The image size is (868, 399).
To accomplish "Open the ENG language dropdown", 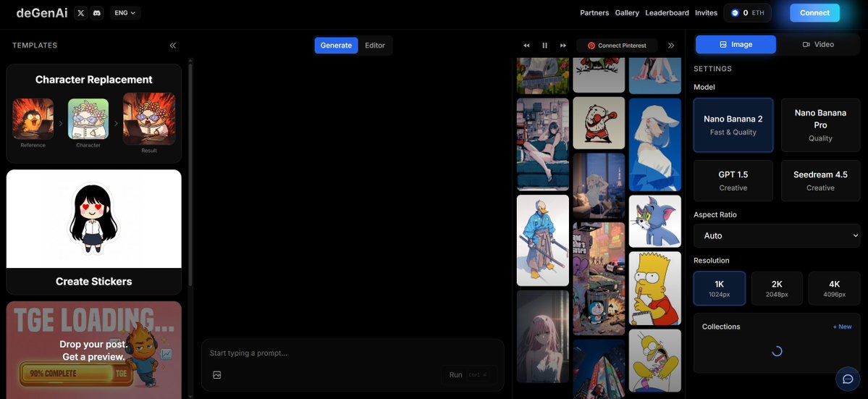I will [x=125, y=13].
